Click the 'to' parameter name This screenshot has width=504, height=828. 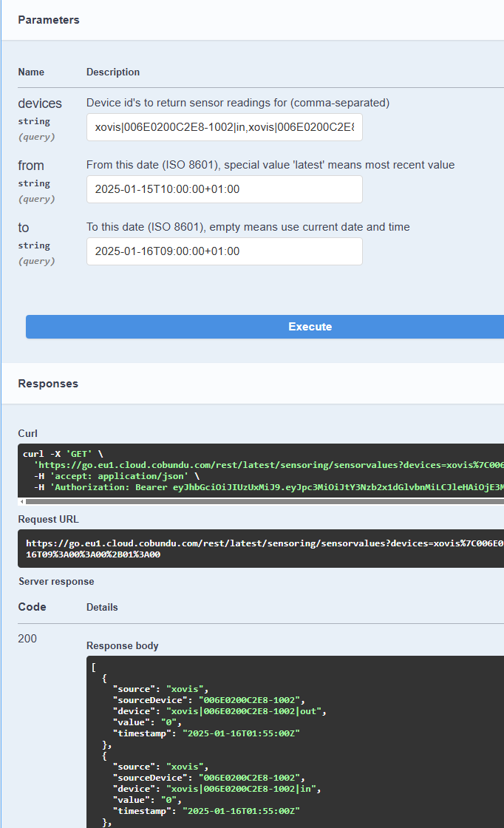pyautogui.click(x=23, y=228)
